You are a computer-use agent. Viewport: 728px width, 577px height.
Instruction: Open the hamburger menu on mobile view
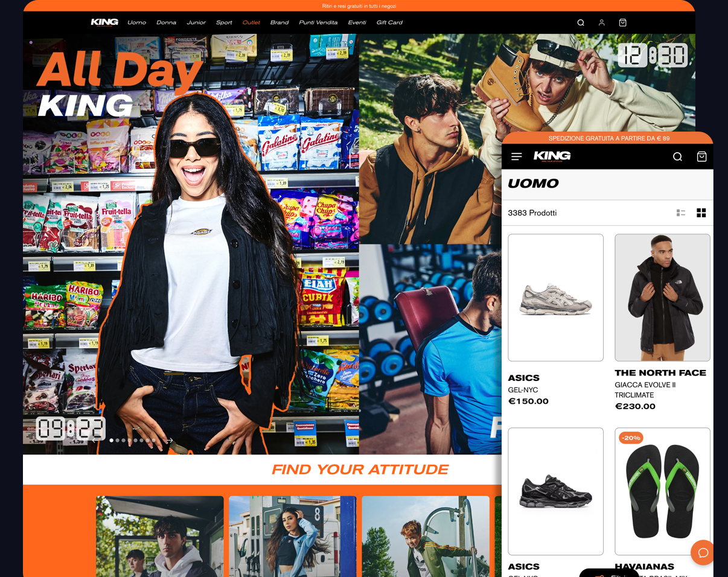(517, 156)
